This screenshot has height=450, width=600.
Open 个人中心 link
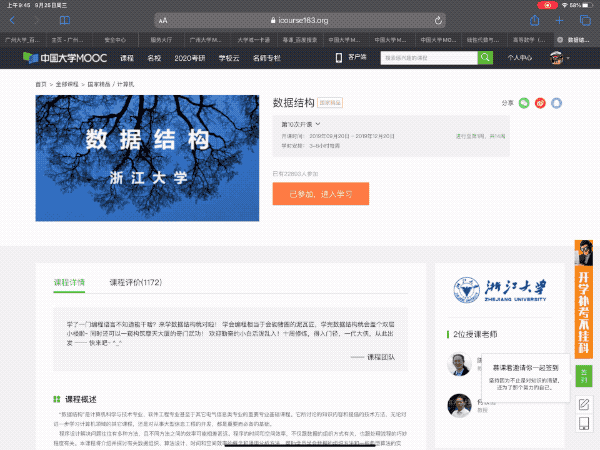pos(520,58)
